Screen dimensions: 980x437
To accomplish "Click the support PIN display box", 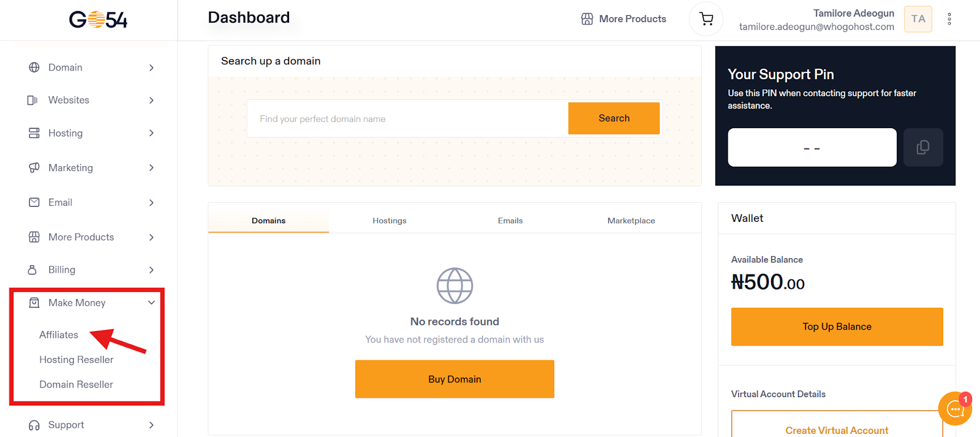I will (x=812, y=147).
